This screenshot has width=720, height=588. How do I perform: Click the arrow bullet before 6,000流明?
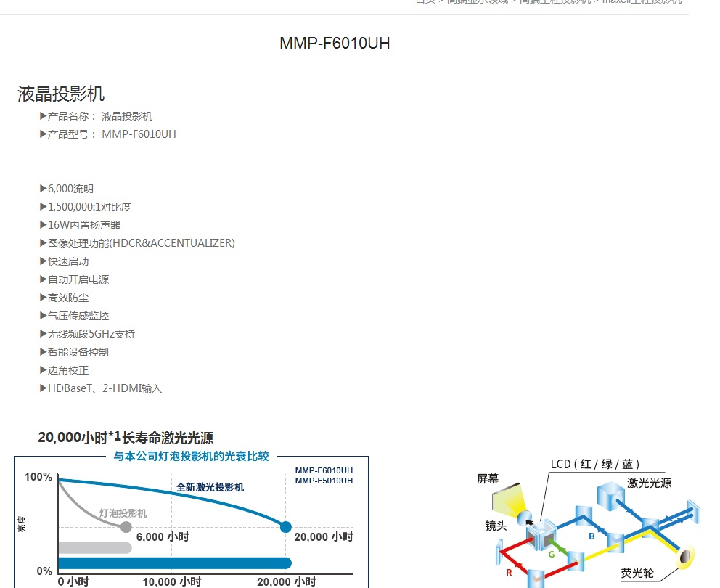(x=43, y=189)
